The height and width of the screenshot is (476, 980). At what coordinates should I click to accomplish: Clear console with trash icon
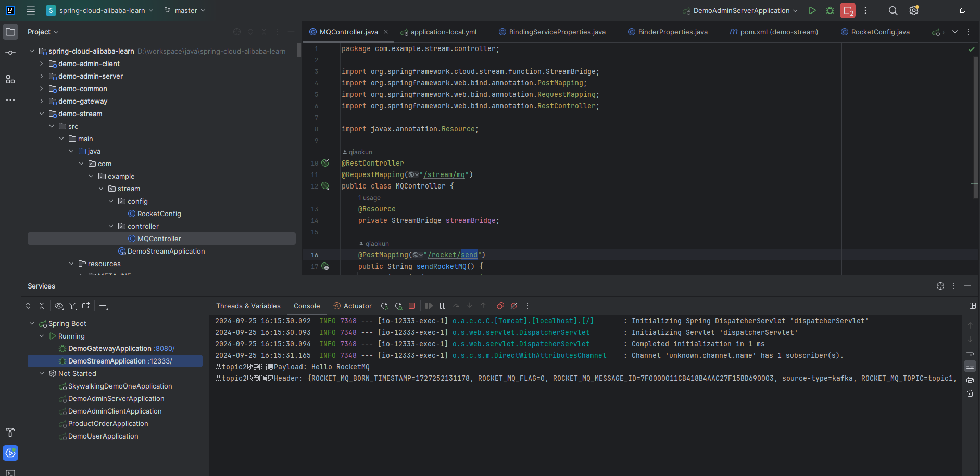[x=970, y=394]
